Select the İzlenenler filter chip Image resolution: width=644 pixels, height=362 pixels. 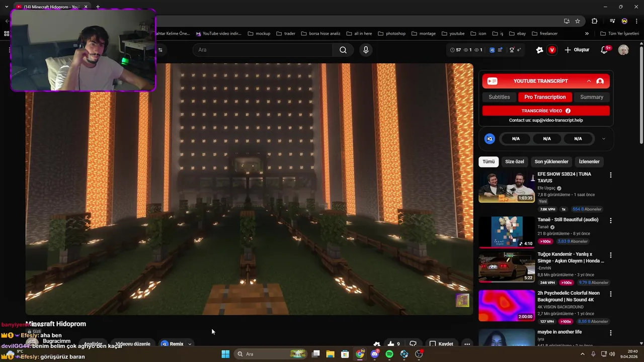pyautogui.click(x=589, y=161)
